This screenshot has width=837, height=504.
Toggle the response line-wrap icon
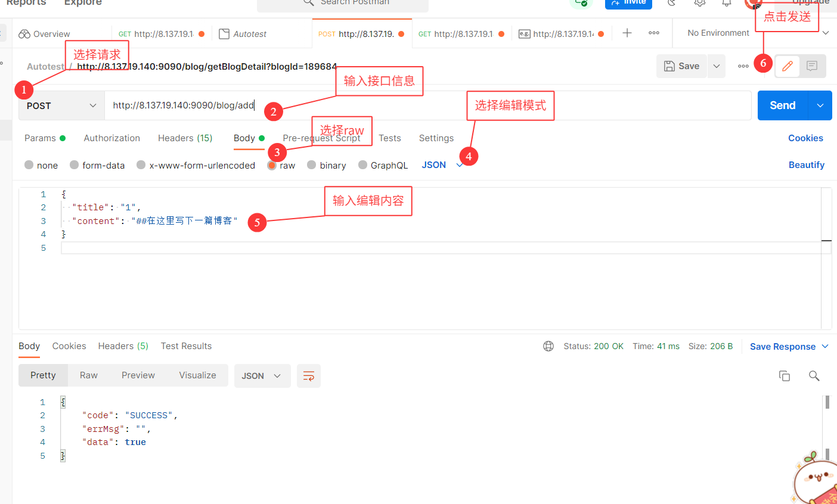click(309, 376)
